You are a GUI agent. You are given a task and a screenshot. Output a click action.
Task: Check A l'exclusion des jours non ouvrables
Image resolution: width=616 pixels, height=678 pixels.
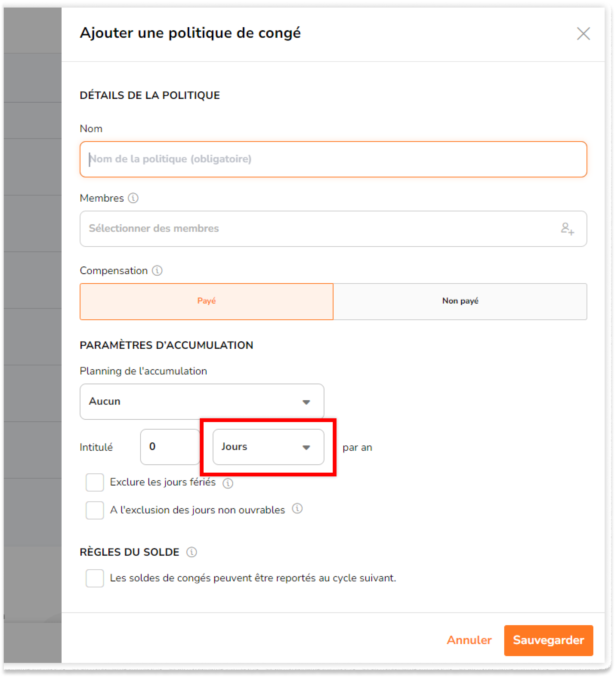pyautogui.click(x=95, y=511)
